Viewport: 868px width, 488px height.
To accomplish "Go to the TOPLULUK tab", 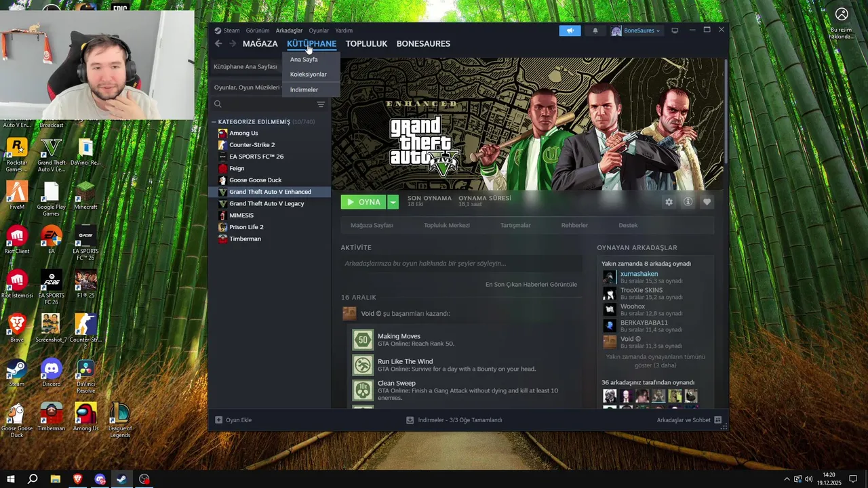I will pos(366,43).
